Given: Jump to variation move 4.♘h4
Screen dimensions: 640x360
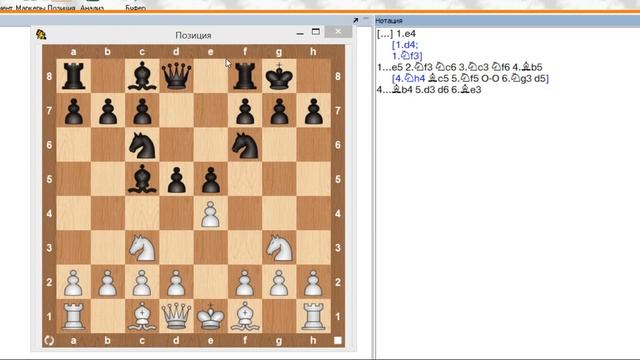Looking at the screenshot, I should (409, 78).
